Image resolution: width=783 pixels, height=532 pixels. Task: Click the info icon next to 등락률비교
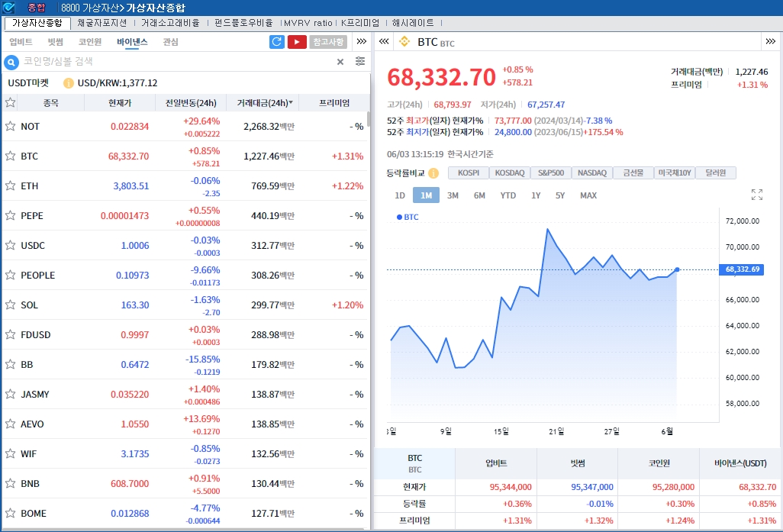[x=433, y=173]
